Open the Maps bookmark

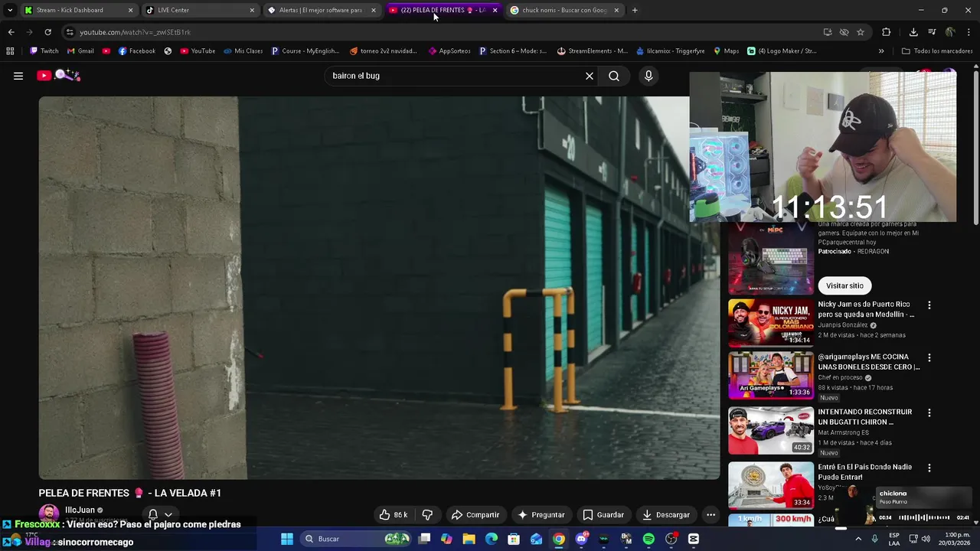(x=726, y=51)
